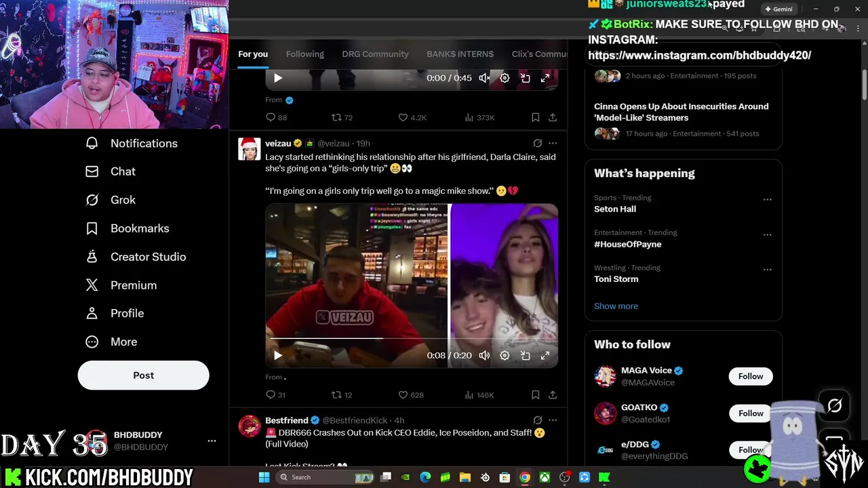868x488 pixels.
Task: Open the Toni Storm trend
Action: point(616,279)
